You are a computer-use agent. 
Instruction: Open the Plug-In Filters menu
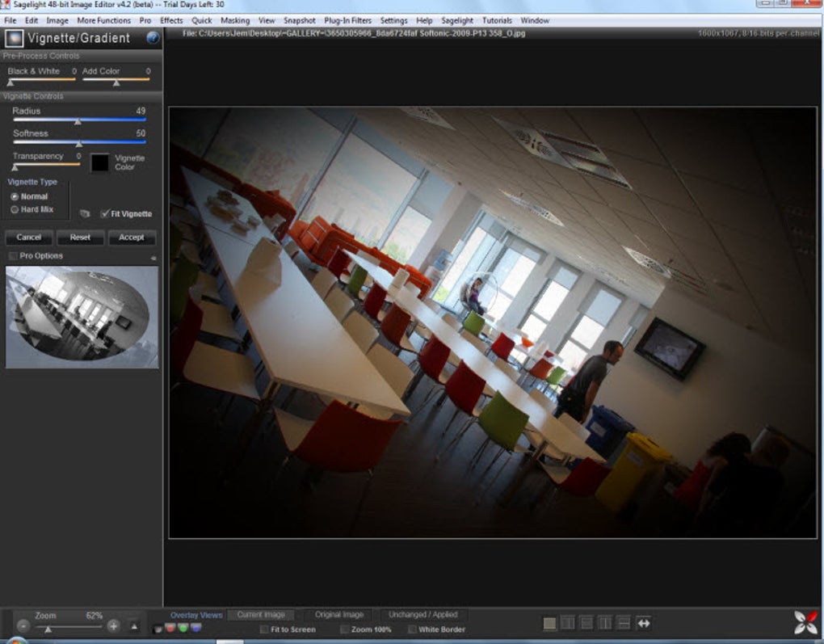coord(347,20)
